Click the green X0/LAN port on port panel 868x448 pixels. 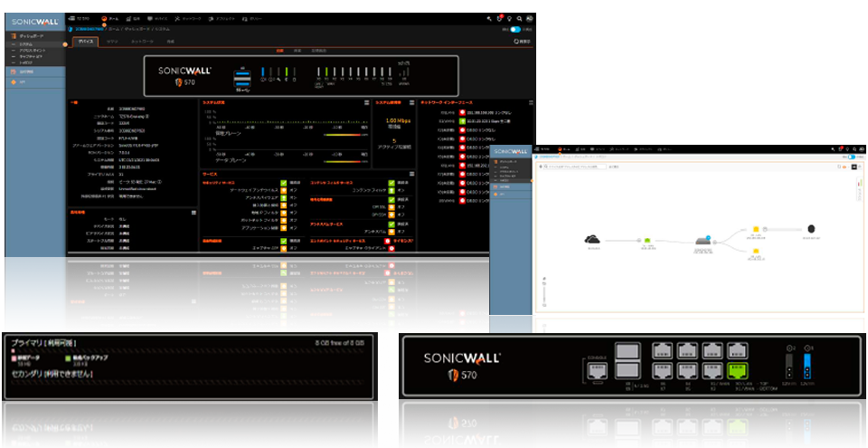(737, 370)
